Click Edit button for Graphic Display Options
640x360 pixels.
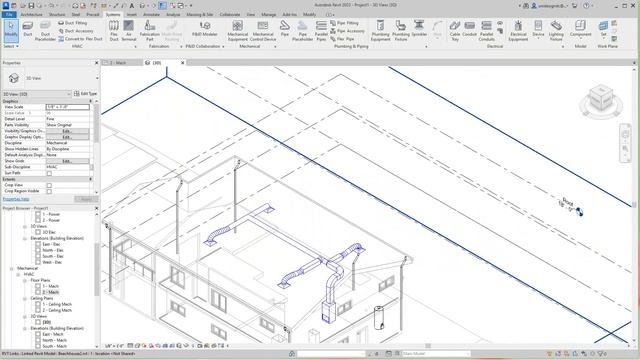tap(67, 137)
